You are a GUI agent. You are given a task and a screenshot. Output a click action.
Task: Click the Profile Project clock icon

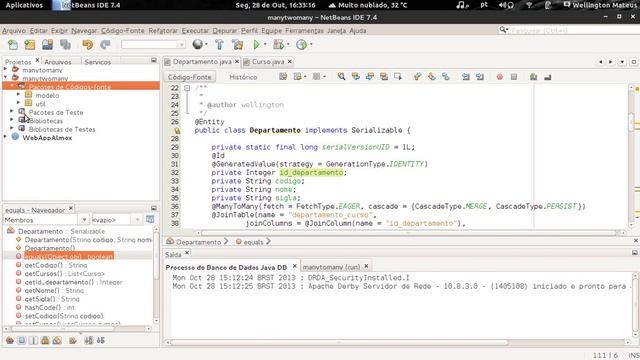click(x=301, y=44)
